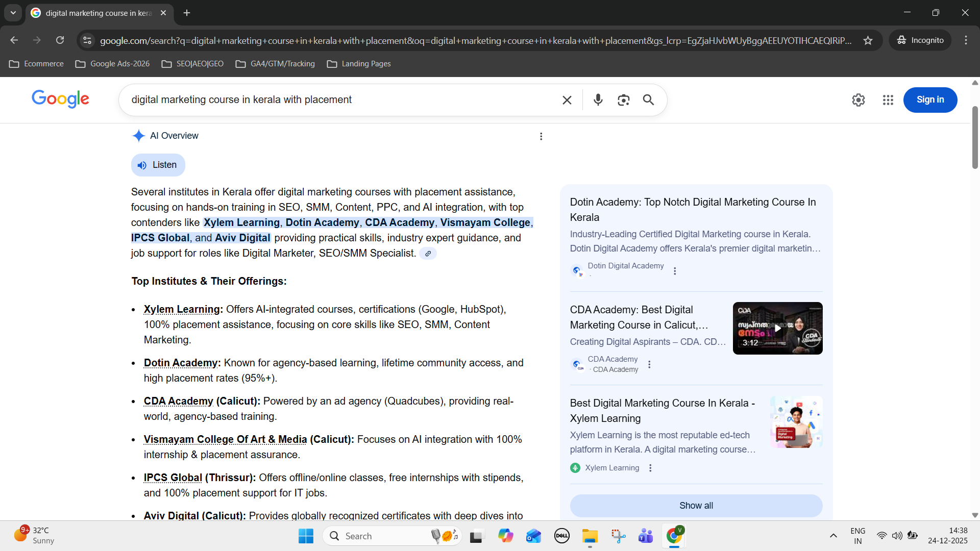Click the Google logo
Image resolution: width=980 pixels, height=551 pixels.
(60, 99)
